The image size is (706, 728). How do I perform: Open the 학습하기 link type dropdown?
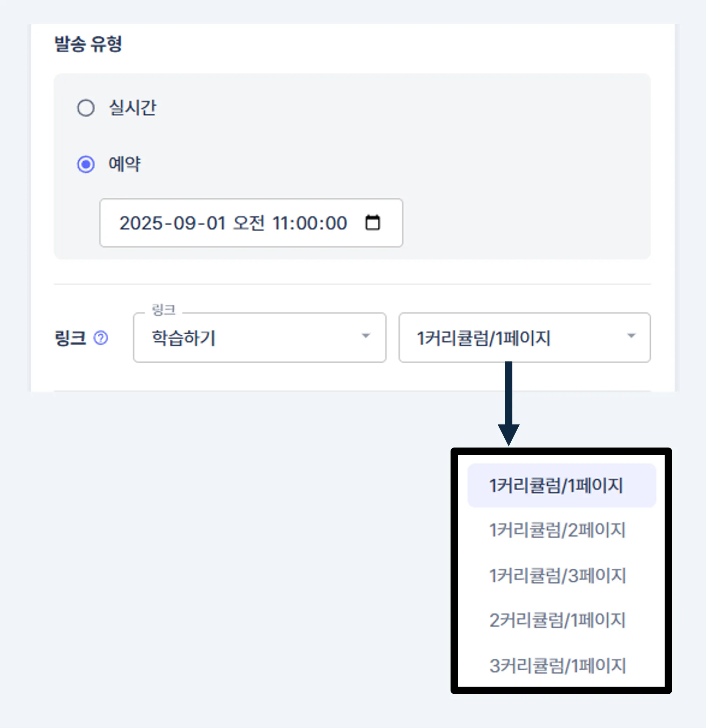point(260,337)
